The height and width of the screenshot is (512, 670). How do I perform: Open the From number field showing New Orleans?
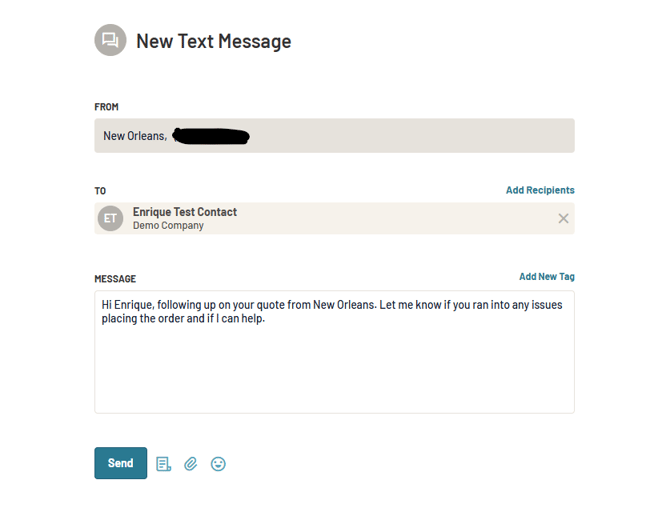[x=334, y=136]
